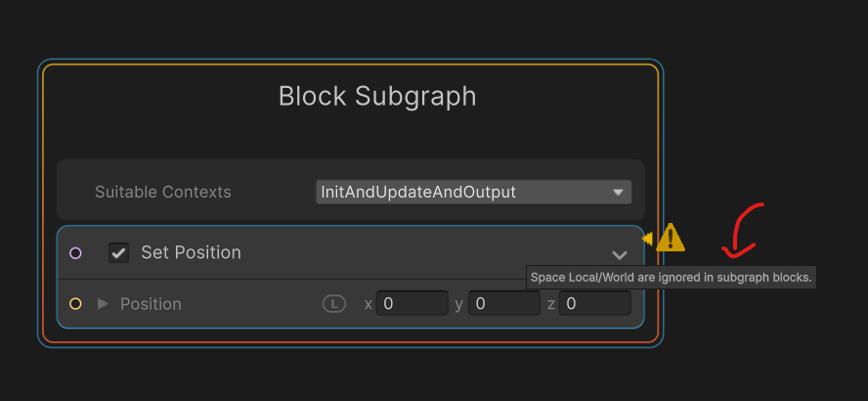Click the yellow Position input port circle

tap(75, 304)
